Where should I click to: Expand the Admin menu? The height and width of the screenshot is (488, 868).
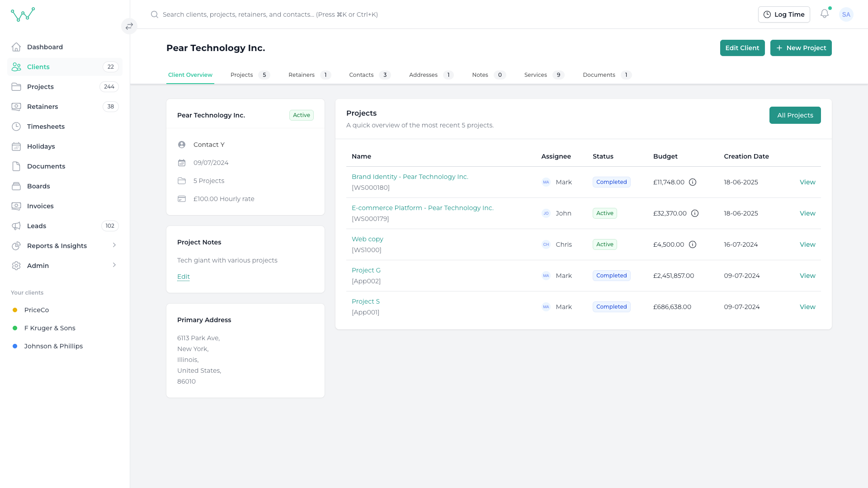(x=38, y=266)
